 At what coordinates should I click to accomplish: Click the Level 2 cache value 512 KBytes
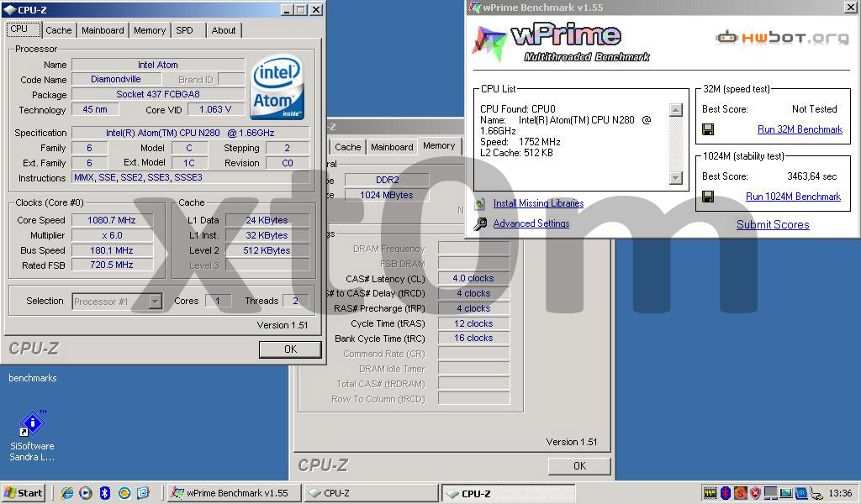267,250
